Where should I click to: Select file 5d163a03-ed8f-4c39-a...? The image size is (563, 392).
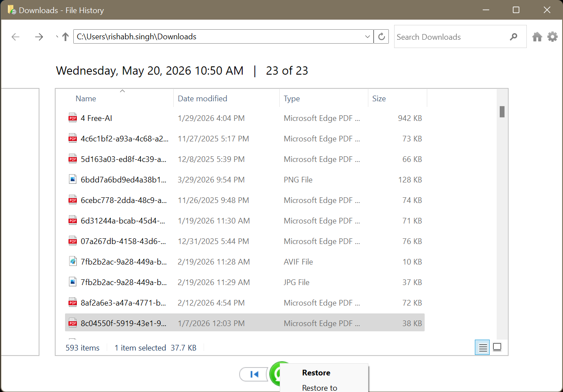124,159
